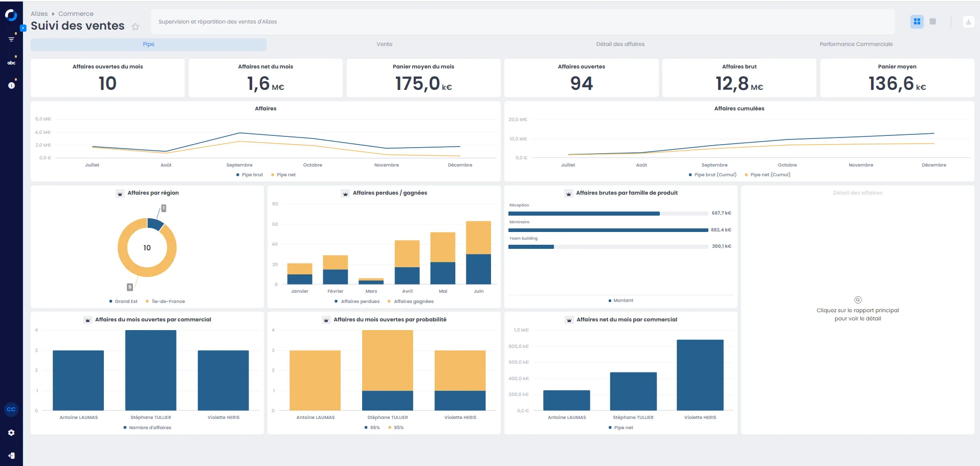Toggle Affaires gagnées legend entry

click(x=411, y=301)
